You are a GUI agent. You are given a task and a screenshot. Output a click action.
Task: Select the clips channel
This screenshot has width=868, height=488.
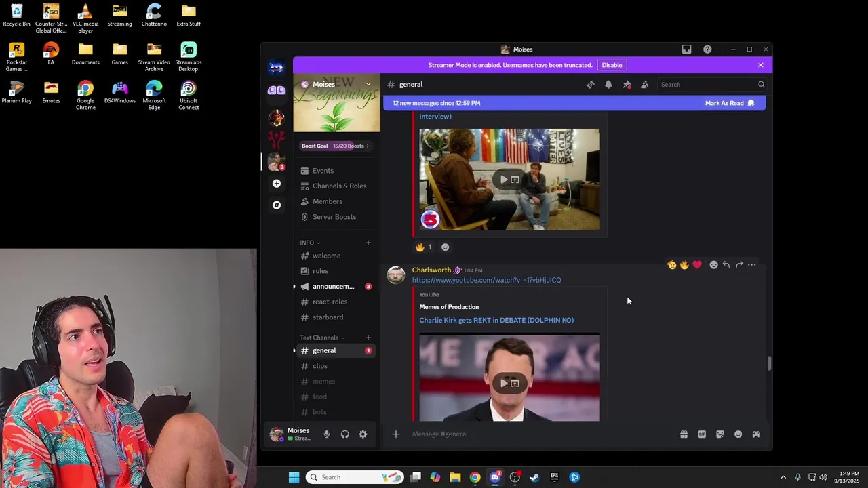[336, 366]
